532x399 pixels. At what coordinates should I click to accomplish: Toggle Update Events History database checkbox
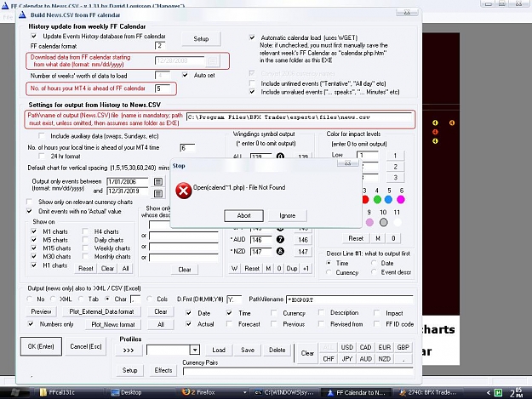click(x=33, y=36)
